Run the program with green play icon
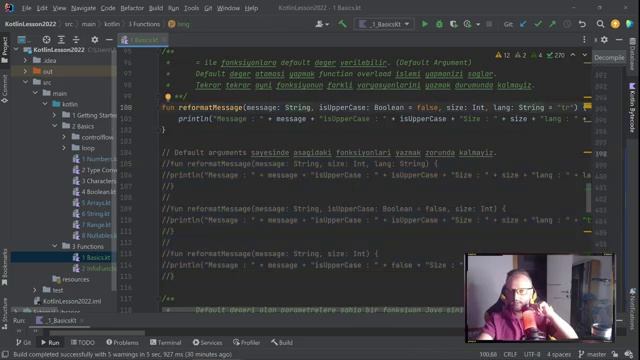The width and height of the screenshot is (640, 360). coord(425,24)
